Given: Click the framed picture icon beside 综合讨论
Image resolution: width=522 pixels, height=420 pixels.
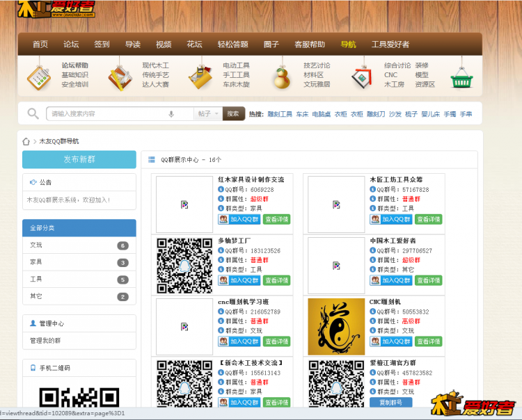Looking at the screenshot, I should tap(362, 77).
